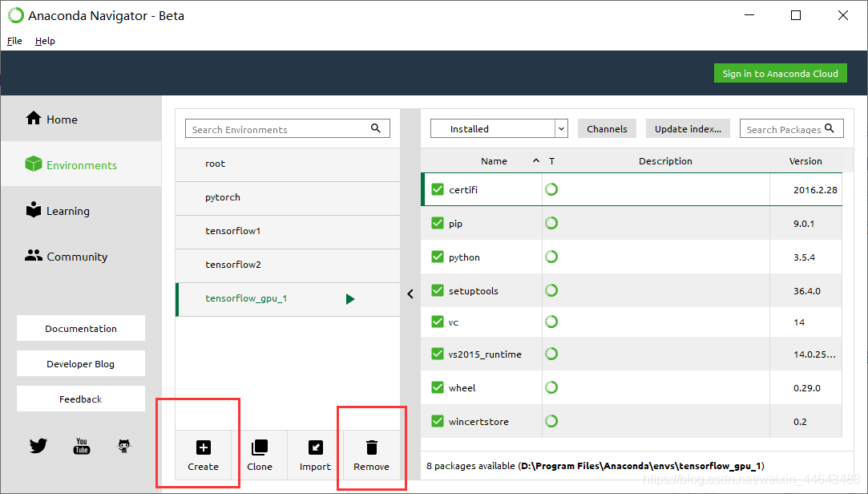Image resolution: width=868 pixels, height=494 pixels.
Task: Click the Update index... button
Action: tap(688, 128)
